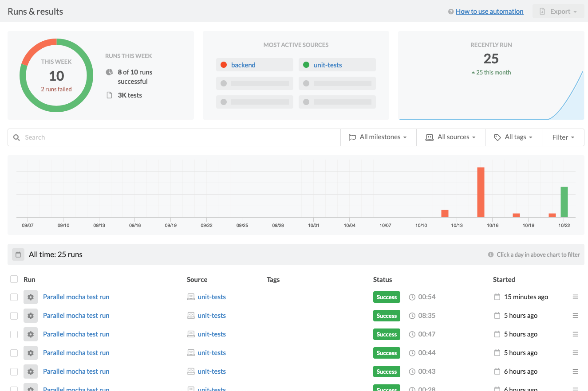Screen dimensions: 588x391
Task: Check the run with duration 08:35
Action: pyautogui.click(x=14, y=316)
